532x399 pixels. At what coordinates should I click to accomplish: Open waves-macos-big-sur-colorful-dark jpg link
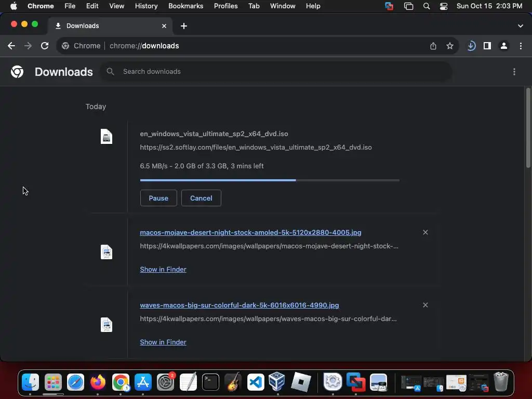[x=239, y=305]
